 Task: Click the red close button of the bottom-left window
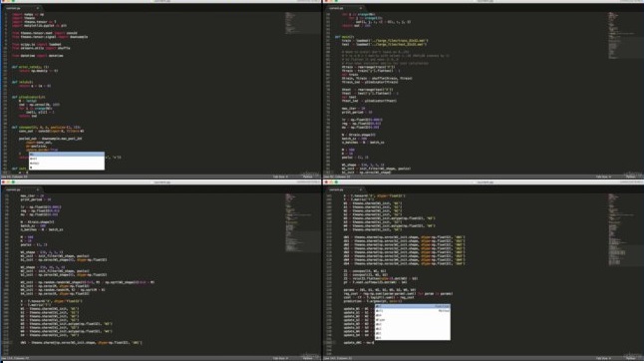click(4, 182)
